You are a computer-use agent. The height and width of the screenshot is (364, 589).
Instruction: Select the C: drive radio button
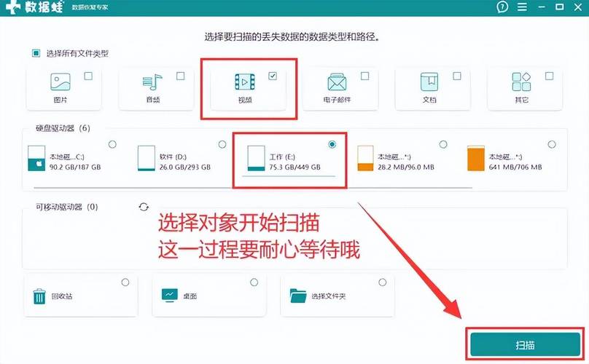[112, 144]
